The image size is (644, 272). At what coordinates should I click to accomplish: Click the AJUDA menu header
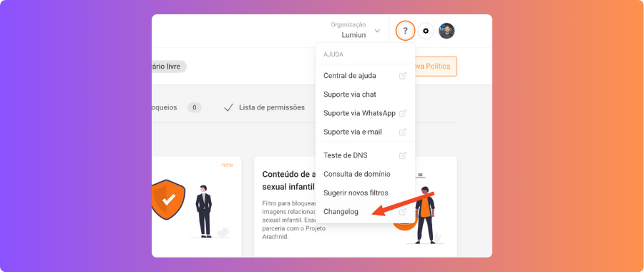[333, 54]
